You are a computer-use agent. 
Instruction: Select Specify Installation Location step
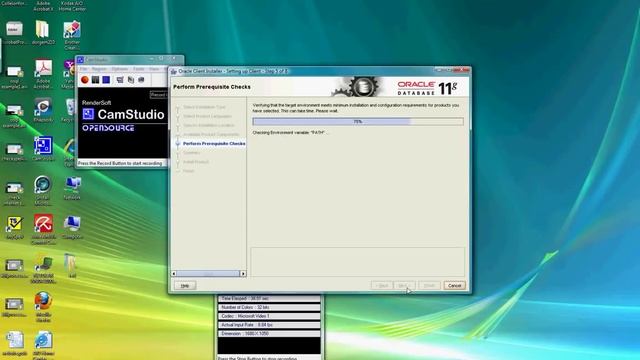tap(209, 125)
